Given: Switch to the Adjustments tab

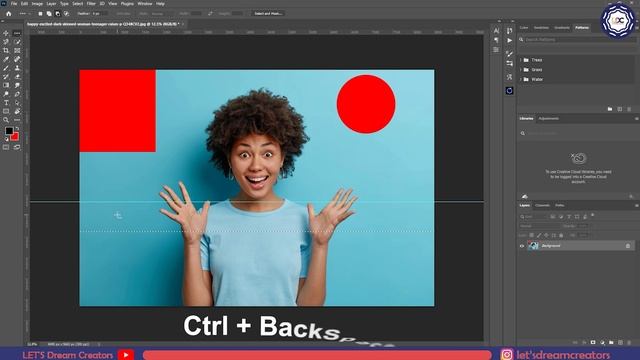Looking at the screenshot, I should point(549,118).
